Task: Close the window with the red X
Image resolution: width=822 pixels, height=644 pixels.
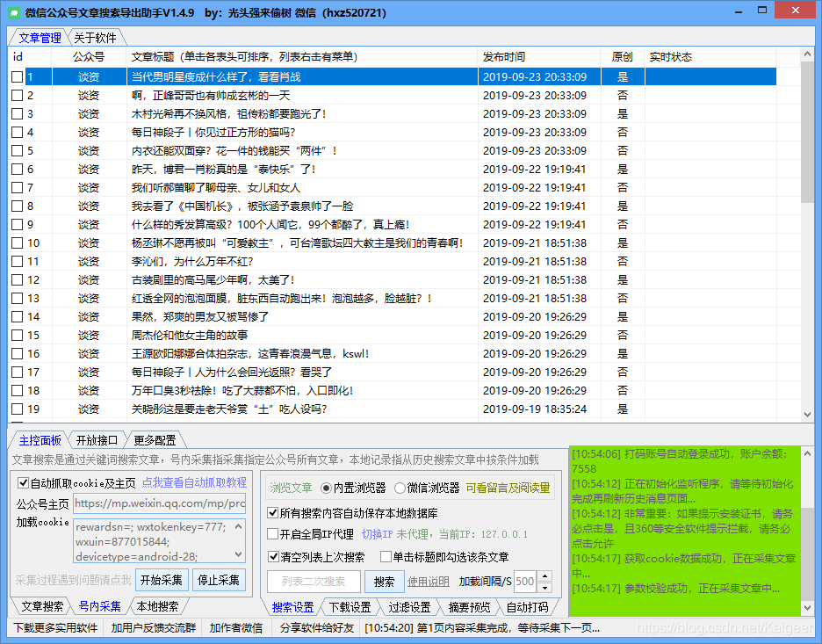Action: point(795,11)
